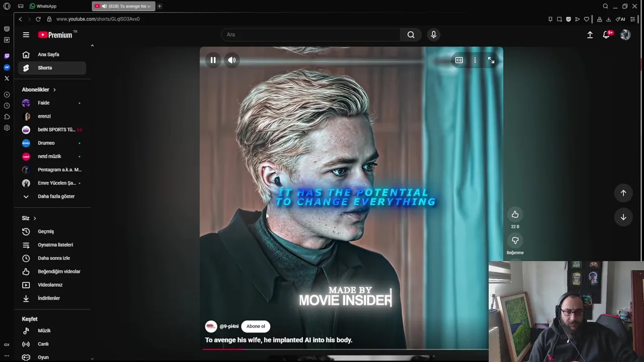Open the erenzi channel

52,116
